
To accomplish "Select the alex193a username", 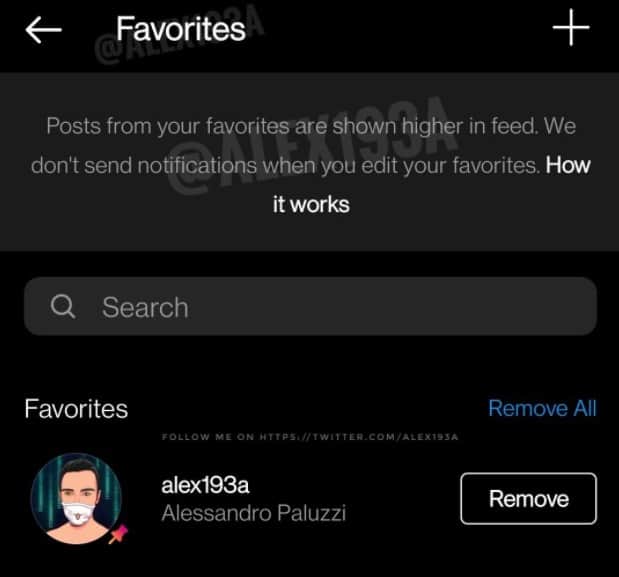I will (205, 486).
